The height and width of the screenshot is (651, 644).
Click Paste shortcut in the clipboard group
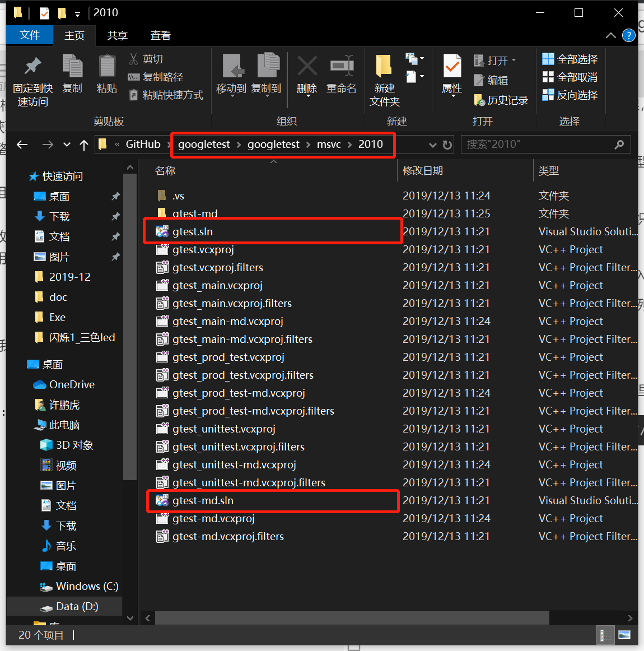tap(166, 95)
